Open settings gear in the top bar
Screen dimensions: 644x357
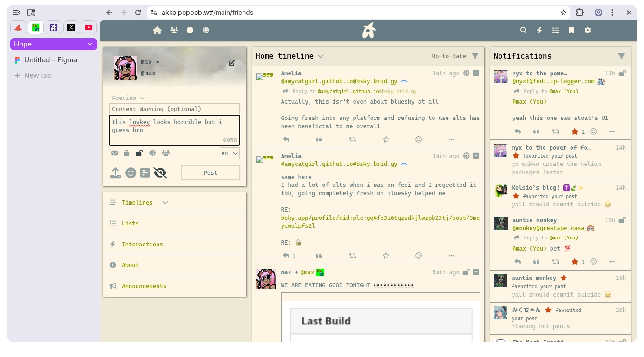click(x=588, y=30)
